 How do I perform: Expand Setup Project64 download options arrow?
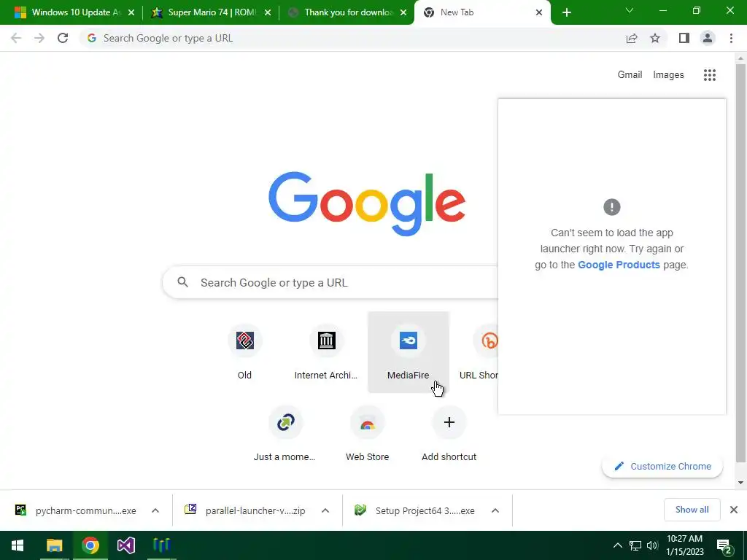(x=495, y=510)
